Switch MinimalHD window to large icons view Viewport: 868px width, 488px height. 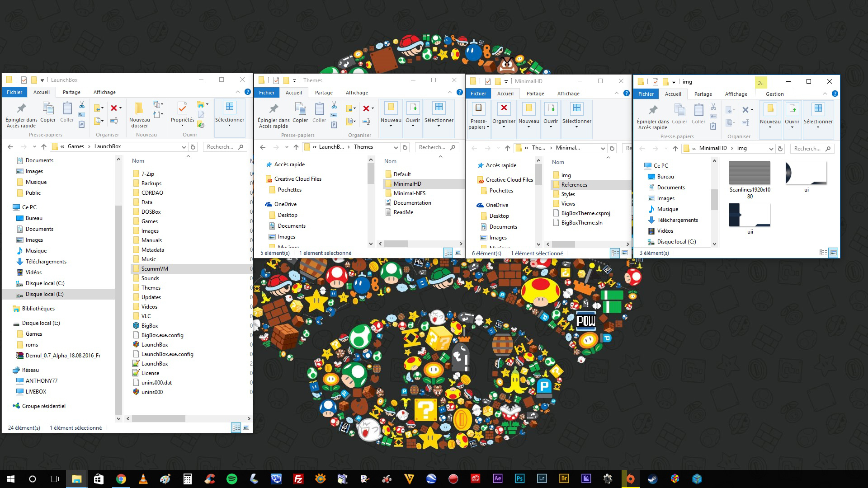[625, 253]
